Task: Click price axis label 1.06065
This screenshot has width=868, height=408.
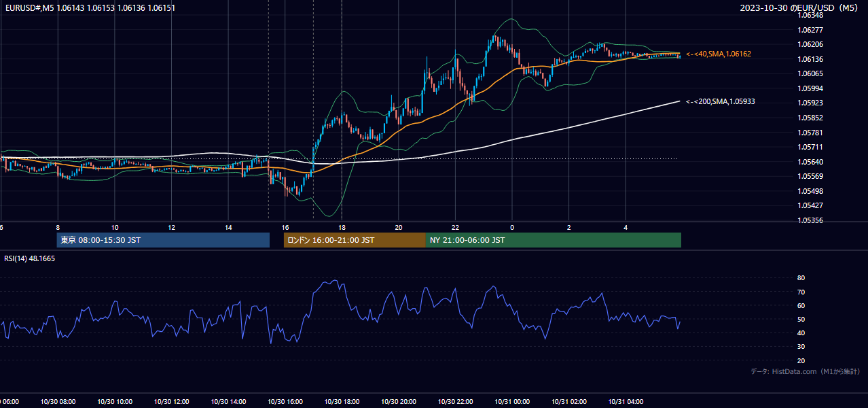Action: click(810, 73)
